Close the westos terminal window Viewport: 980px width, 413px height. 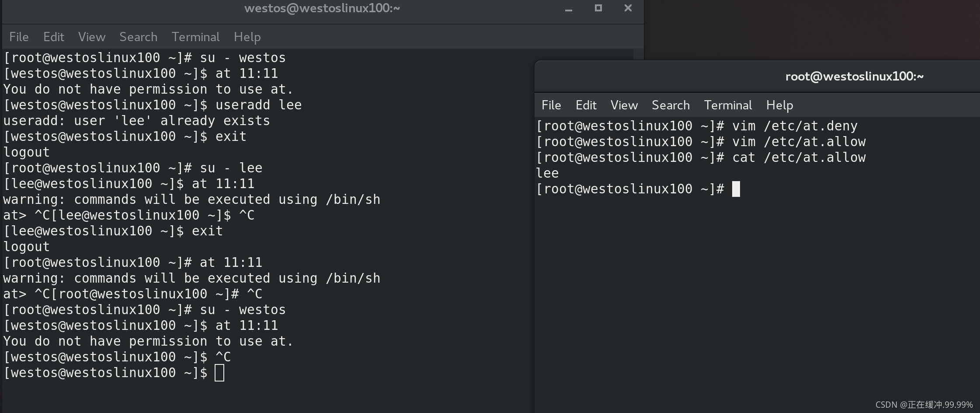[628, 8]
